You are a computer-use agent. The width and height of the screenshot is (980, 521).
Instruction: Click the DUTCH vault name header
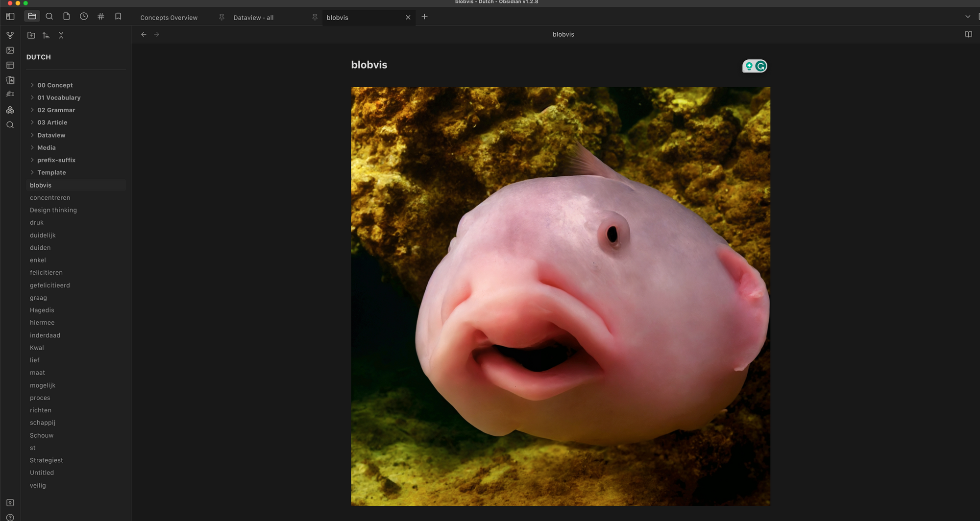(39, 57)
